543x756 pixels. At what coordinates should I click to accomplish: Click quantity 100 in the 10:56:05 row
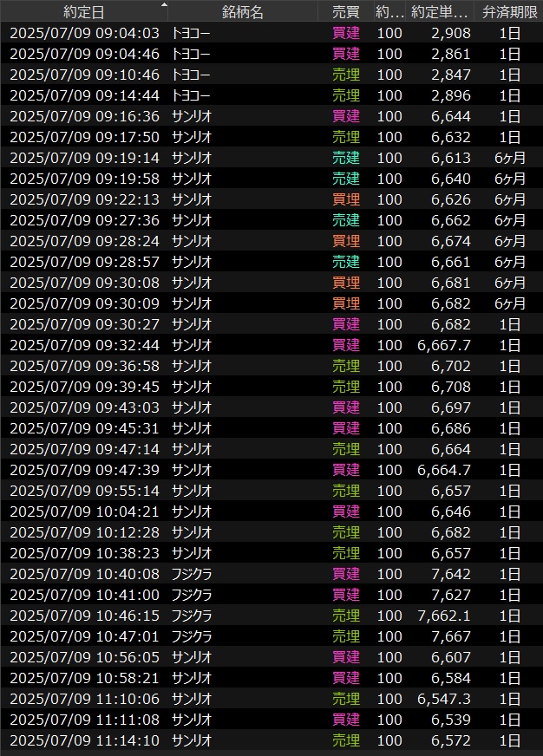[x=389, y=657]
